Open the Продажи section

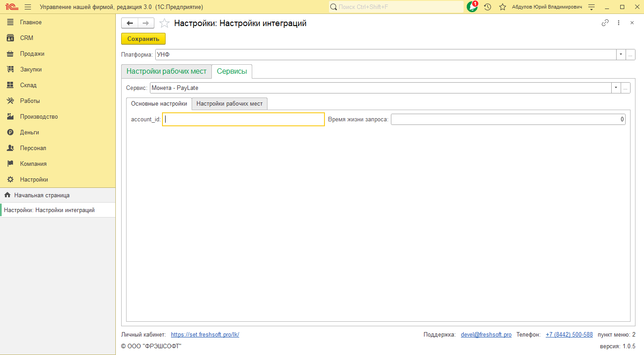coord(32,54)
